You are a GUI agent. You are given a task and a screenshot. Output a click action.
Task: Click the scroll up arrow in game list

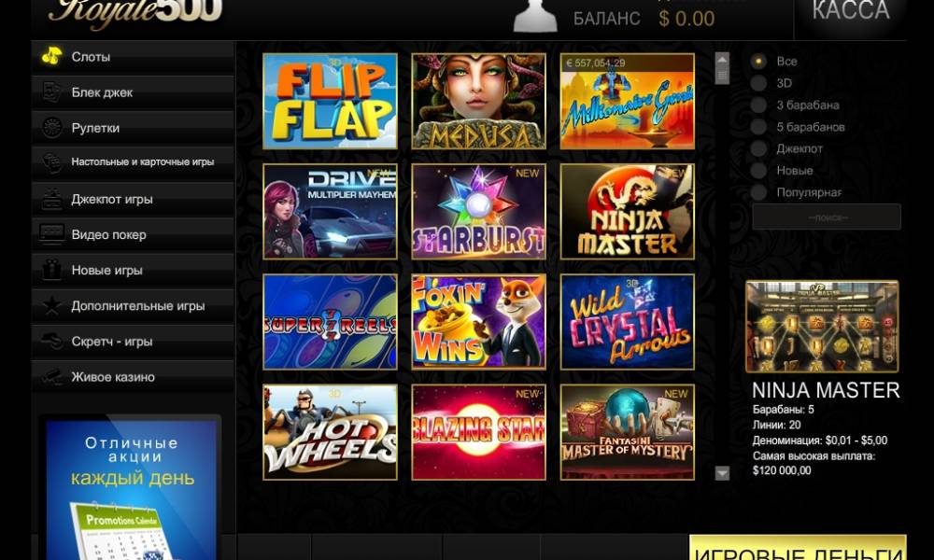tap(722, 60)
